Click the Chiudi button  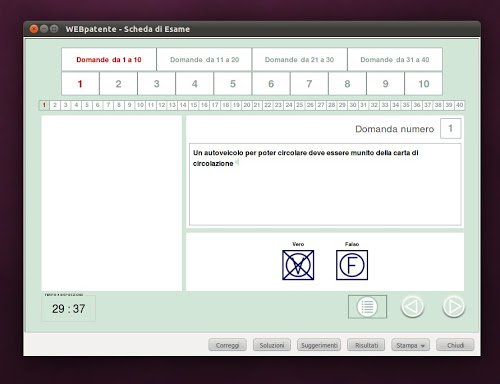(455, 345)
